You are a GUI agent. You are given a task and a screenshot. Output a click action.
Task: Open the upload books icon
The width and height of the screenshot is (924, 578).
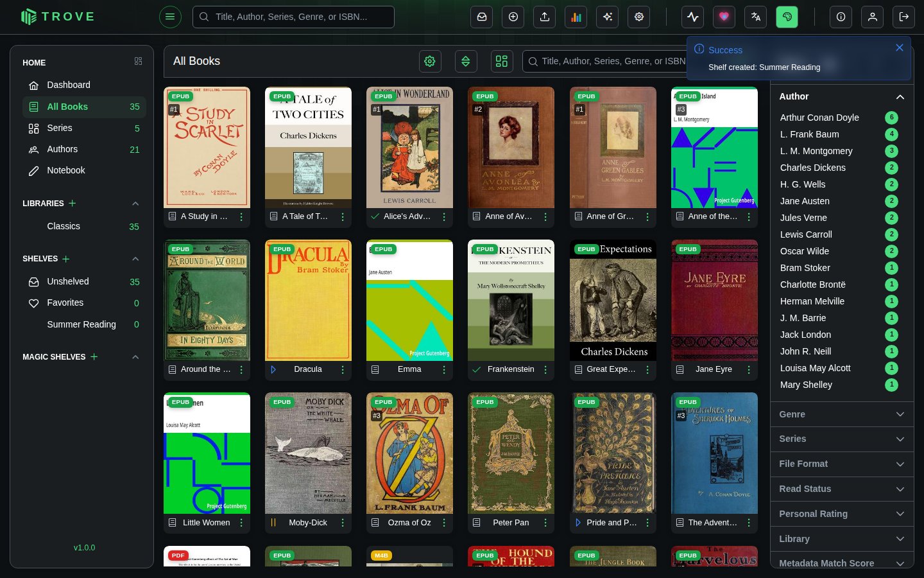pyautogui.click(x=545, y=17)
